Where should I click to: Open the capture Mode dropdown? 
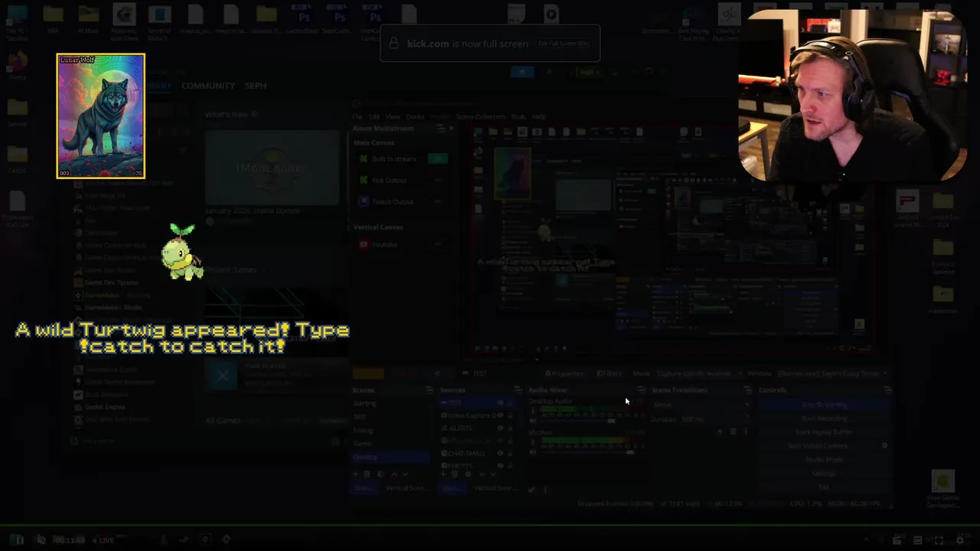coord(701,373)
